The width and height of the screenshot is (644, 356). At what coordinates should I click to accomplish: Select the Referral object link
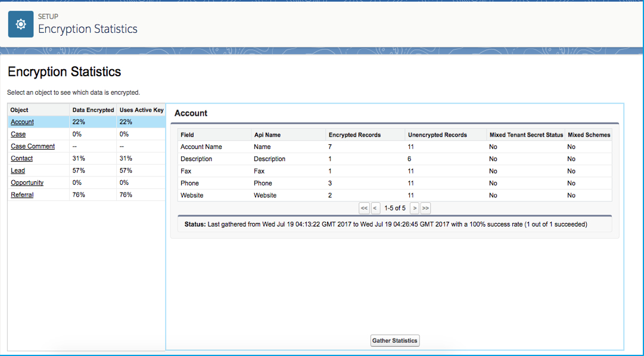click(x=22, y=195)
